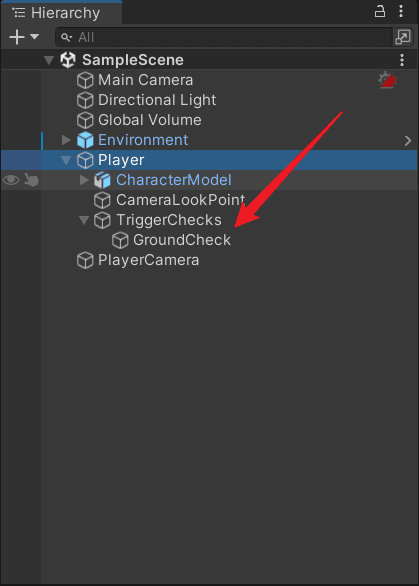
Task: Toggle CharacterModel scene visibility eye
Action: (11, 180)
